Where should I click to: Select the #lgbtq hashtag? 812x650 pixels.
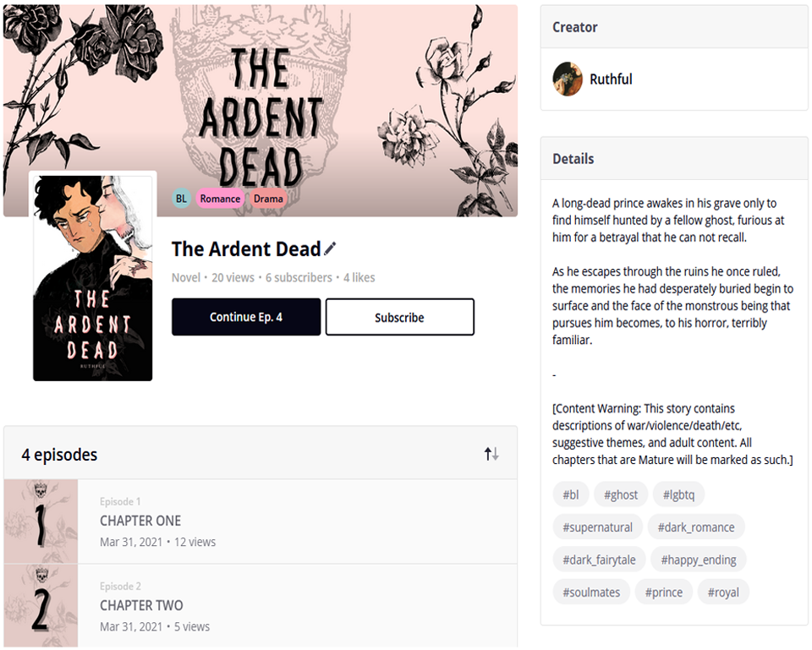pos(679,494)
